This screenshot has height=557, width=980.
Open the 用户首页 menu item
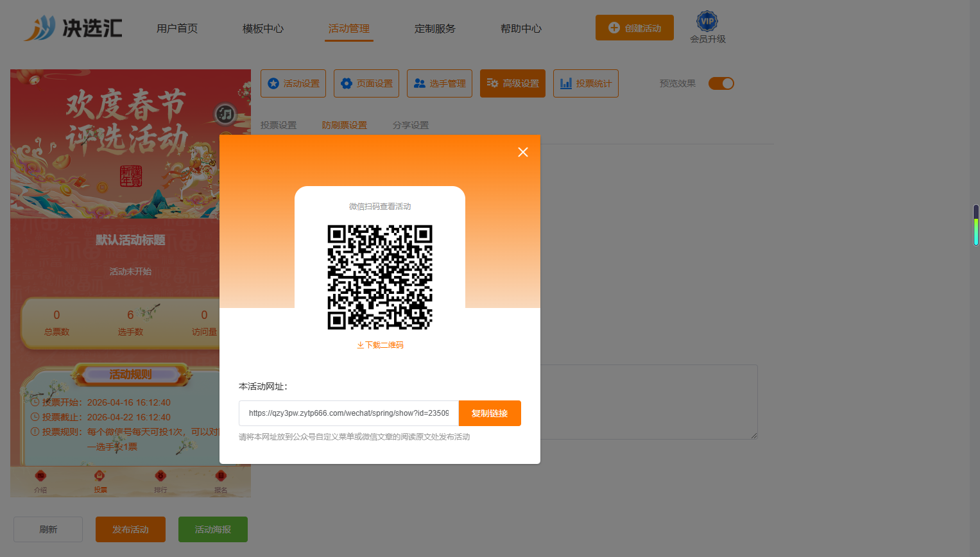coord(177,29)
